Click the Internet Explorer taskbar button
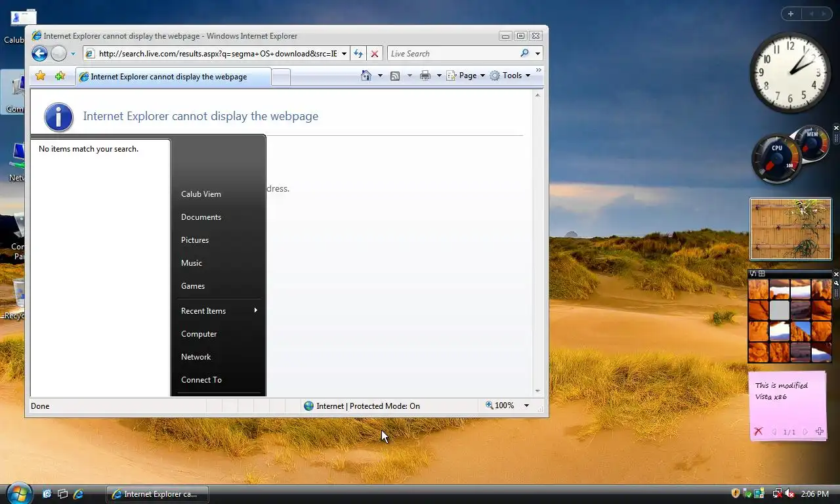This screenshot has height=504, width=840. click(157, 494)
